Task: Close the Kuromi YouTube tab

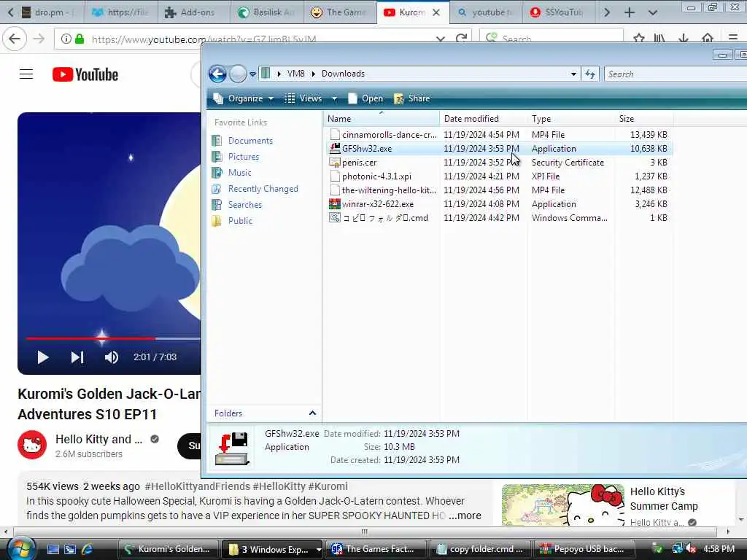Action: coord(436,12)
